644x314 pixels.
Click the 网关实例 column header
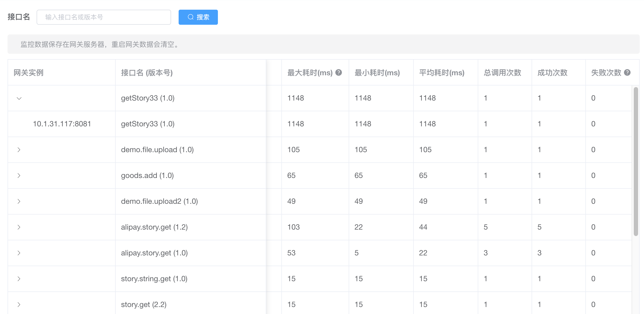[x=29, y=73]
